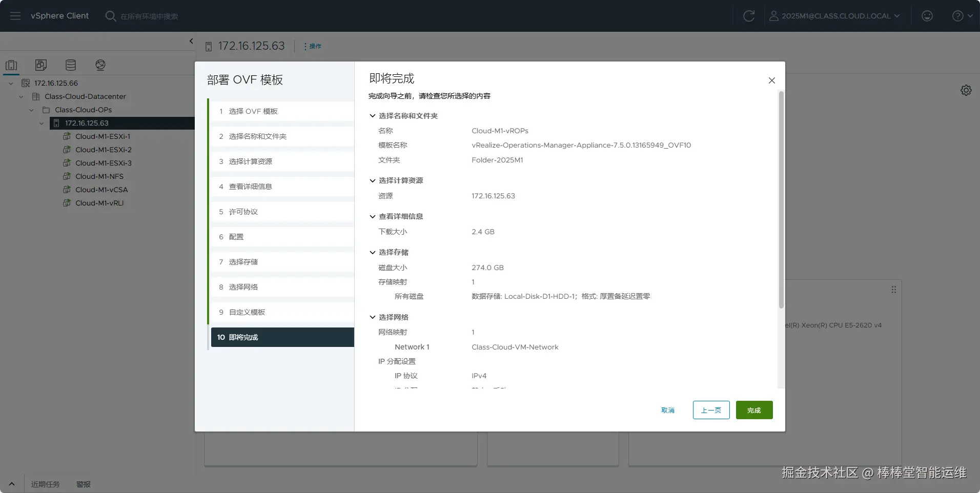The image size is (980, 493).
Task: Go to wizard step 2 选择名称和文件夹
Action: (x=282, y=136)
